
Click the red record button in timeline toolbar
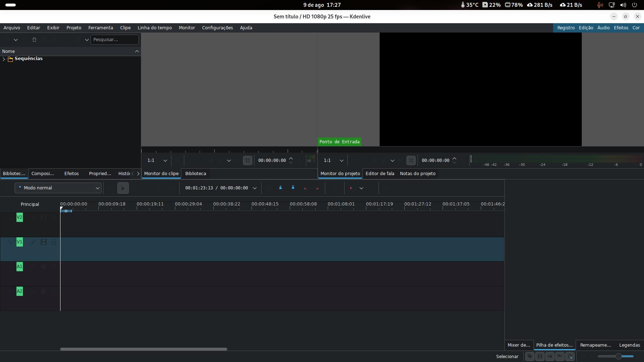click(351, 188)
